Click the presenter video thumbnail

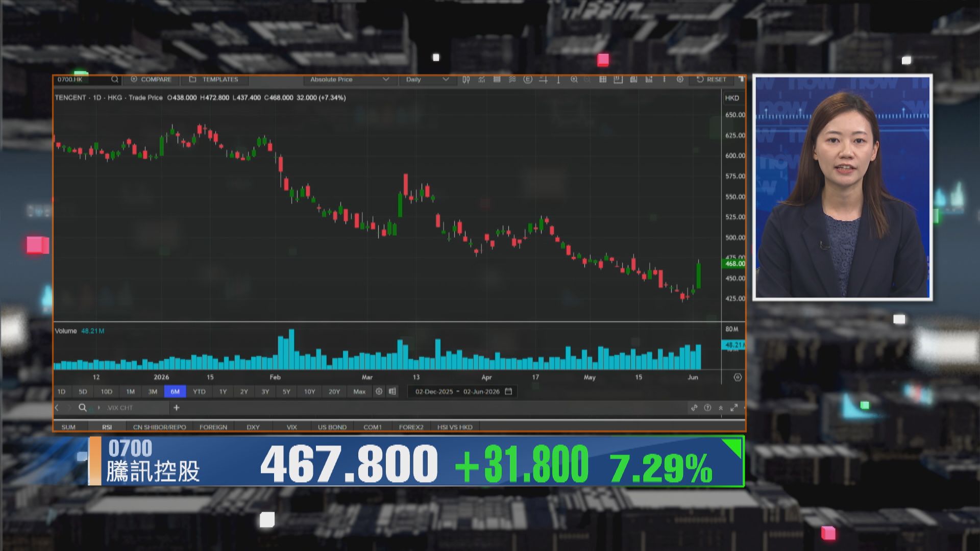point(842,187)
